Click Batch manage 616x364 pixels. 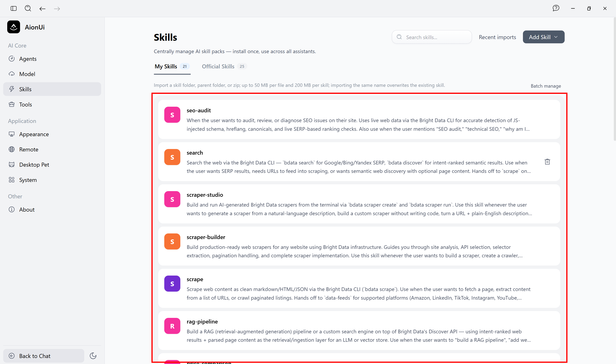point(546,86)
